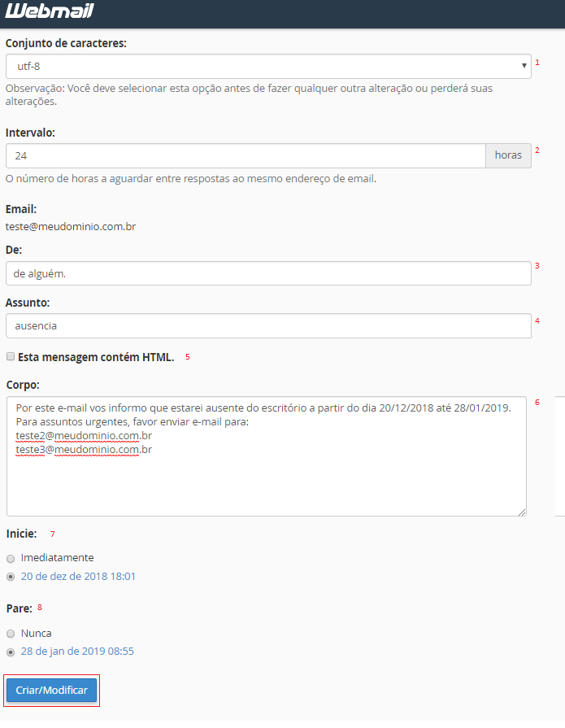Screen dimensions: 565x728
Task: Open the "28 de jan de 2019 08:55" date link
Action: click(x=77, y=652)
